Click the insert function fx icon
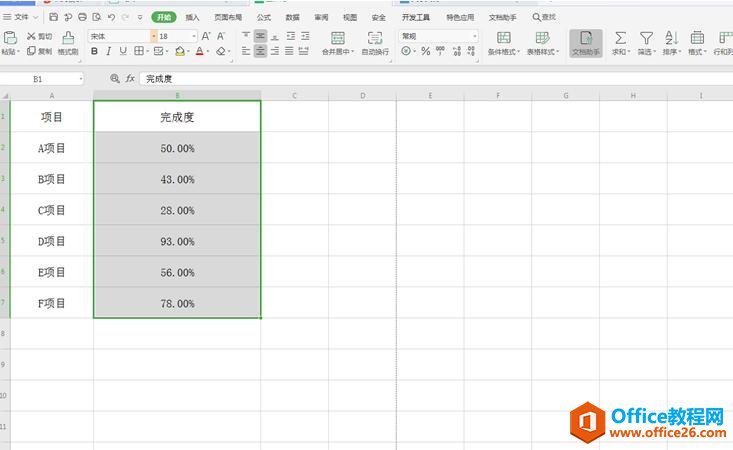This screenshot has width=733, height=450. pos(130,79)
